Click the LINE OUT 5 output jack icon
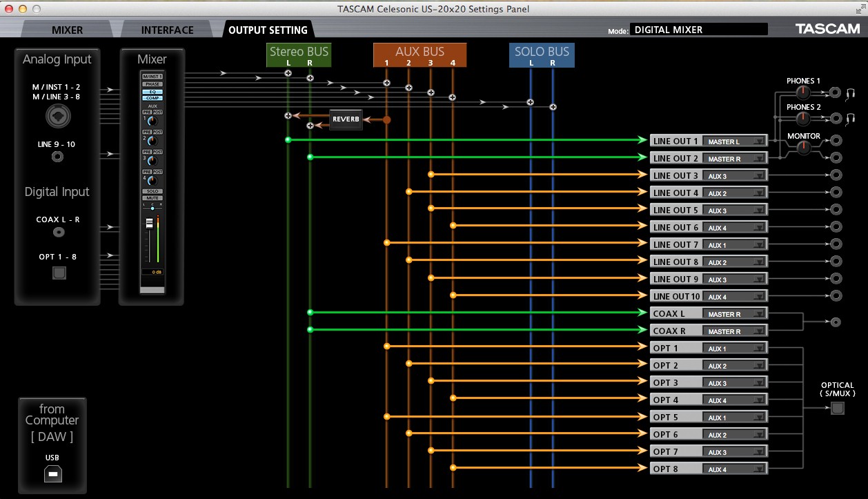 pos(836,210)
